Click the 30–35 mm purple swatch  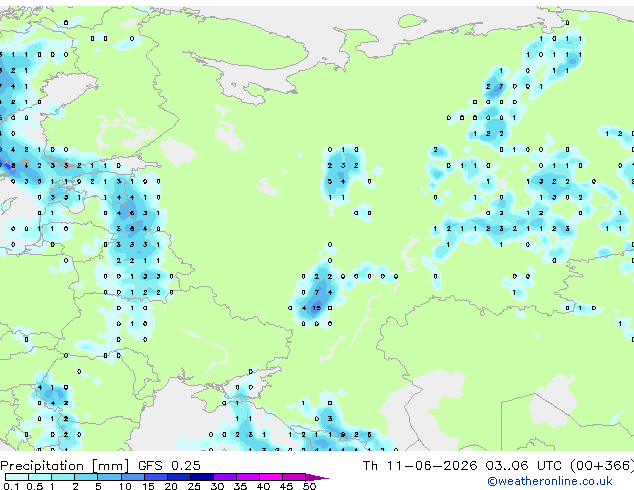click(x=225, y=477)
